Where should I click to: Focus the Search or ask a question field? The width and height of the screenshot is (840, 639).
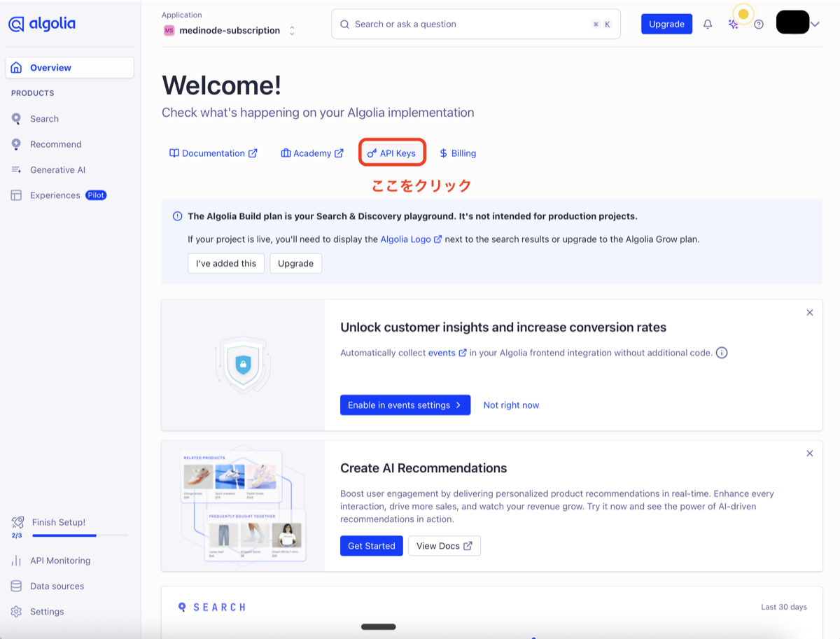tap(476, 24)
